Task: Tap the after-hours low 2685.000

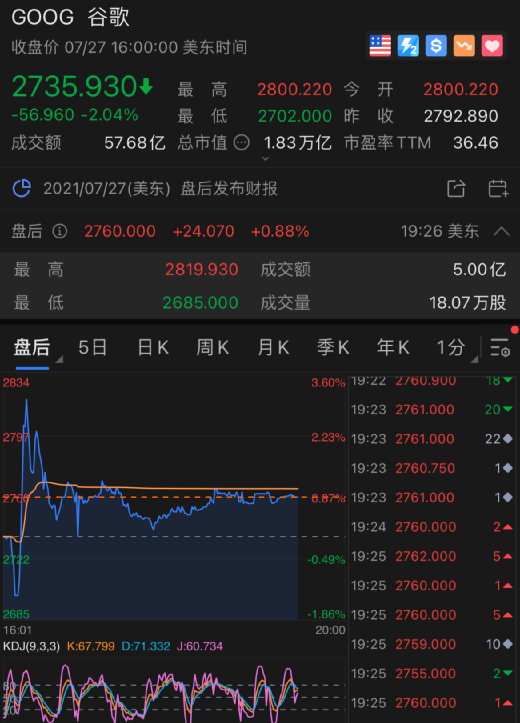Action: (x=200, y=302)
